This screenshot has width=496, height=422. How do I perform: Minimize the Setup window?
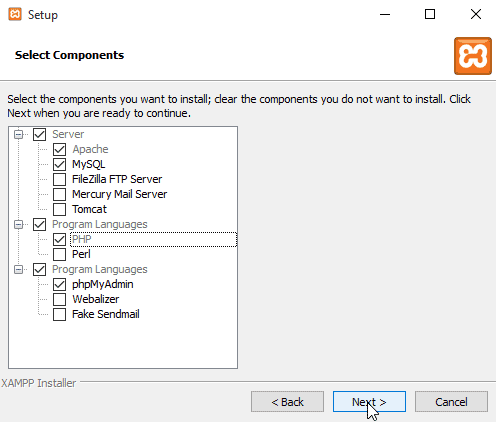(x=385, y=14)
